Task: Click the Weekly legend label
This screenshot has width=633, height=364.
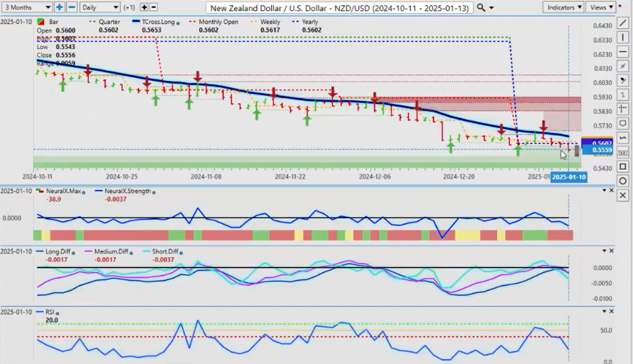Action: [270, 22]
